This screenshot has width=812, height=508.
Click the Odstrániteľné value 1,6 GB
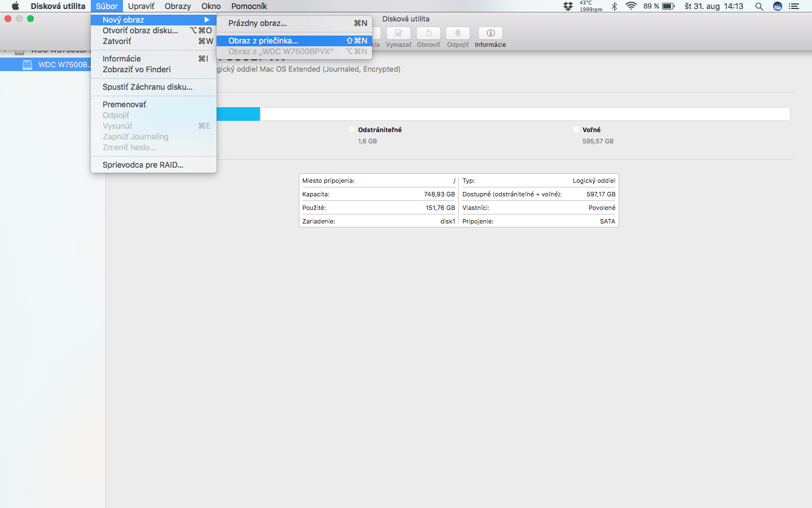367,141
